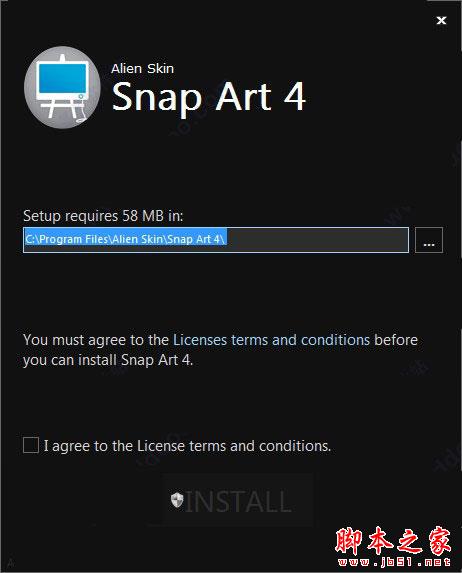Viewport: 462px width, 573px height.
Task: Click the blue canvas on the easel icon
Action: [63, 78]
